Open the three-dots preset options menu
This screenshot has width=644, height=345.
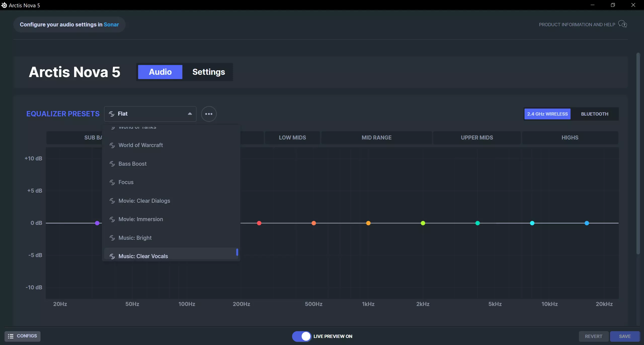click(209, 114)
